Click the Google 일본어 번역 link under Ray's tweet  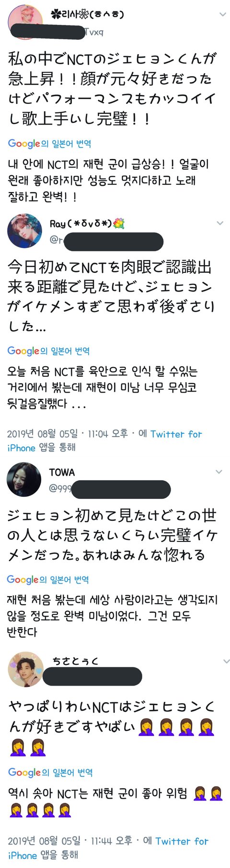pyautogui.click(x=49, y=351)
